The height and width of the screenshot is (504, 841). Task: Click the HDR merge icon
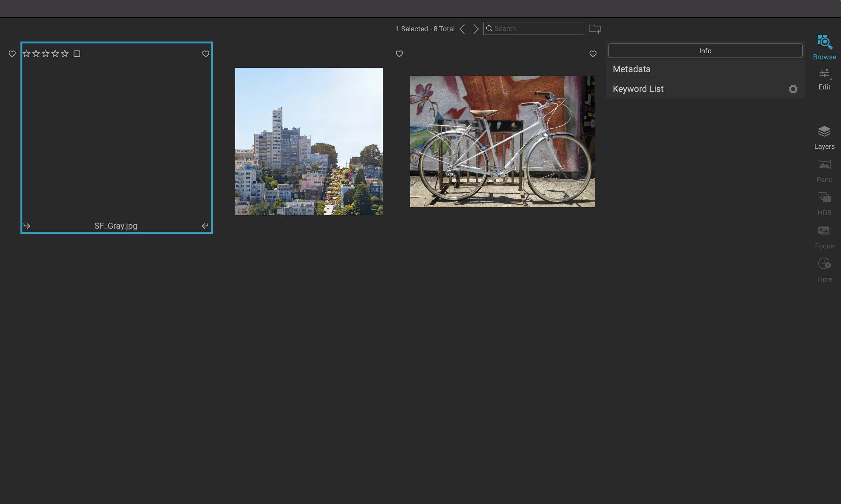[824, 198]
